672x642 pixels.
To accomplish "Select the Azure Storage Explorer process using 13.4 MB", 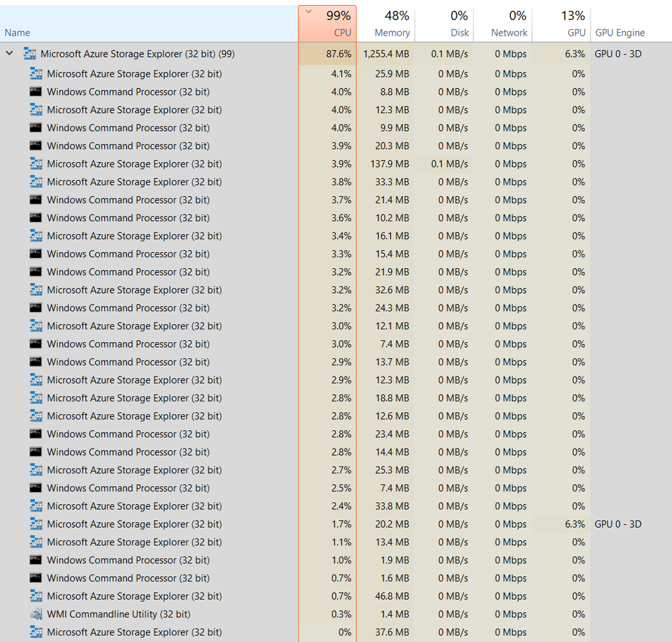I will point(134,542).
